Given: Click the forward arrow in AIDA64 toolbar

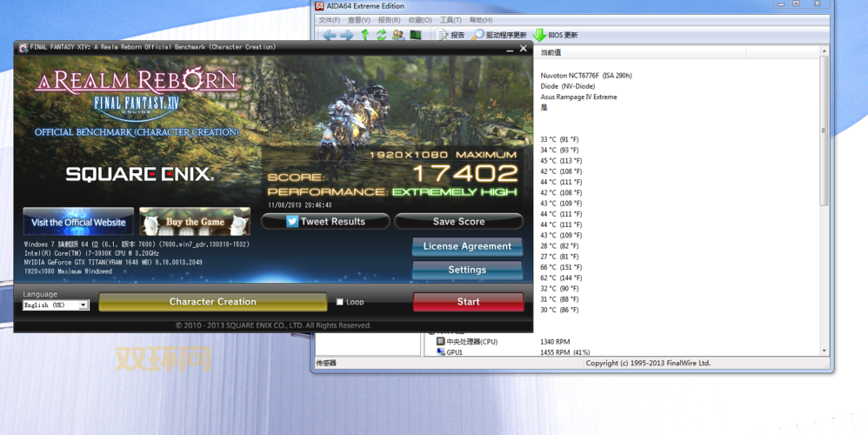Looking at the screenshot, I should pos(346,35).
